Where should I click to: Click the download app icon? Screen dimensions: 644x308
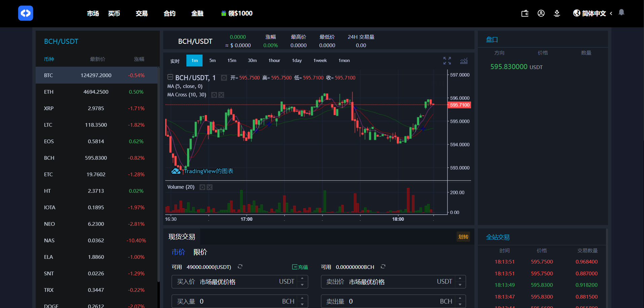(x=557, y=13)
